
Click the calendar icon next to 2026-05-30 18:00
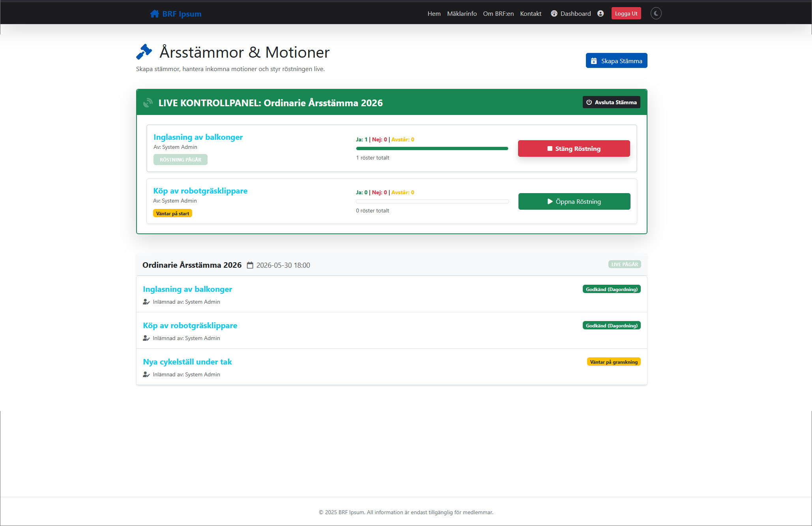[x=250, y=265]
